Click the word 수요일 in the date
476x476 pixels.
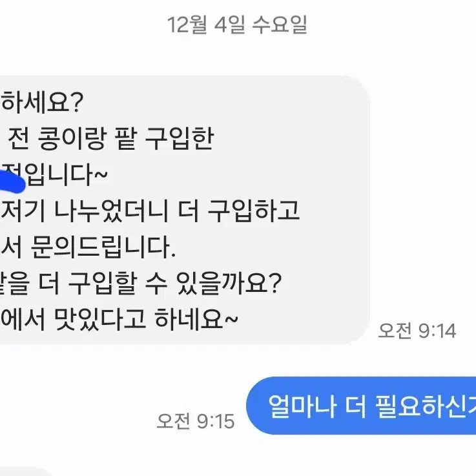tap(280, 25)
